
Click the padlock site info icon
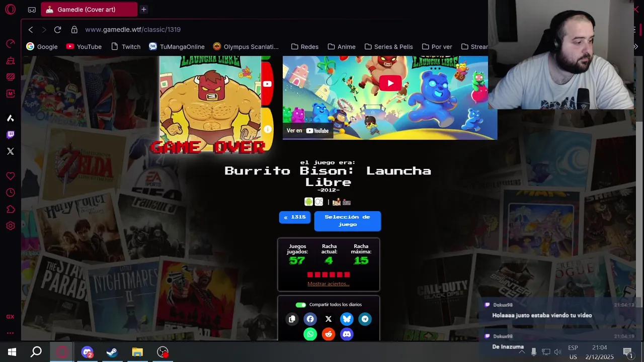click(74, 30)
